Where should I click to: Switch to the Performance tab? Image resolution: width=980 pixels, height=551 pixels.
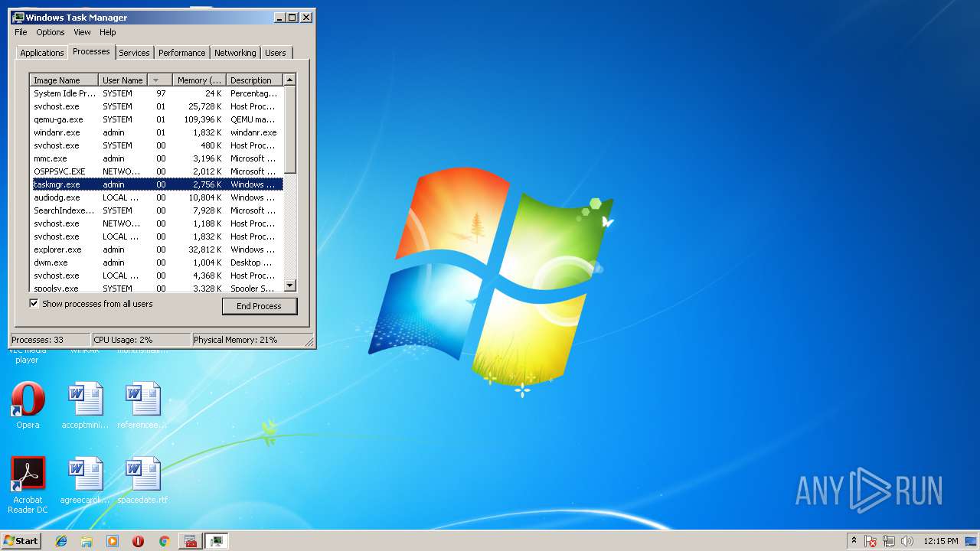182,53
